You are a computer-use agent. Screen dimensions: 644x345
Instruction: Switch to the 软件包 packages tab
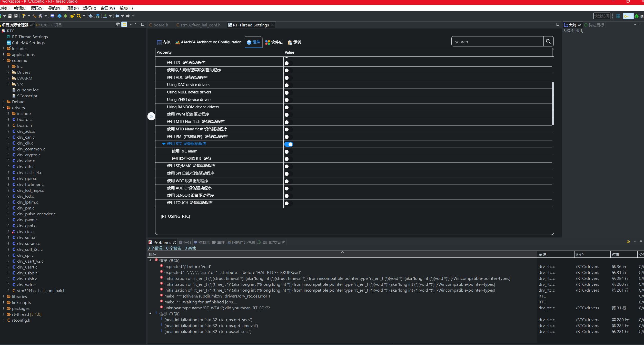tap(274, 42)
